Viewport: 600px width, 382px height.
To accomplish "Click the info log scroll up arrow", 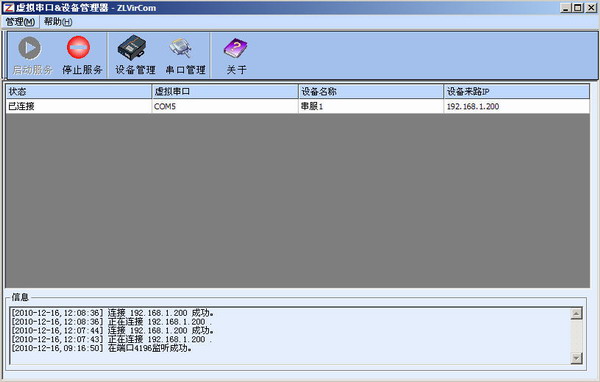I will point(576,313).
